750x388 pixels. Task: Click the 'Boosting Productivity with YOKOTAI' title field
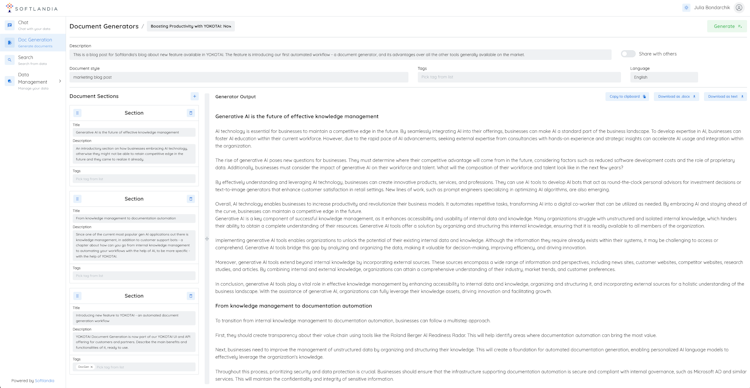(191, 26)
